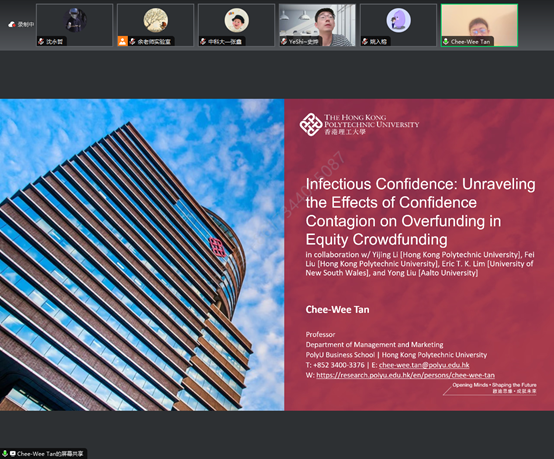Click muted mic icon on purple avatar tile

[x=365, y=41]
